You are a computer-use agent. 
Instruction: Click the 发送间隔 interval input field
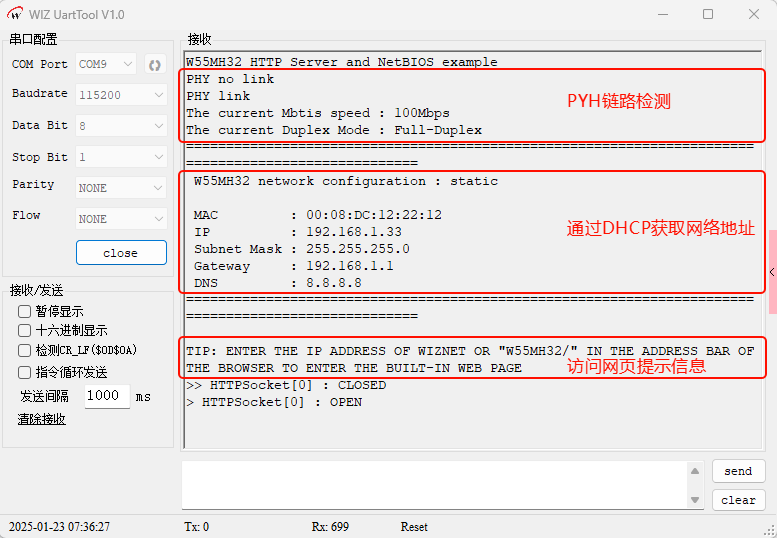click(x=106, y=396)
